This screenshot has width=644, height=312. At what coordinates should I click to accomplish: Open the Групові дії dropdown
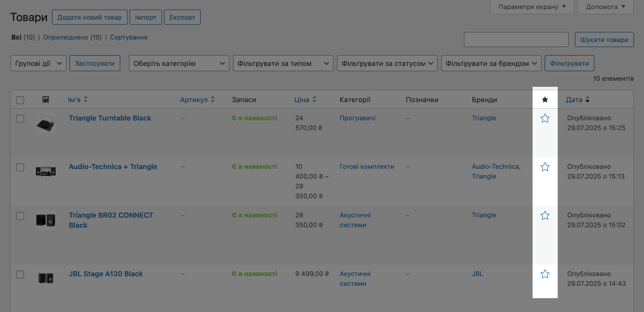click(x=38, y=63)
